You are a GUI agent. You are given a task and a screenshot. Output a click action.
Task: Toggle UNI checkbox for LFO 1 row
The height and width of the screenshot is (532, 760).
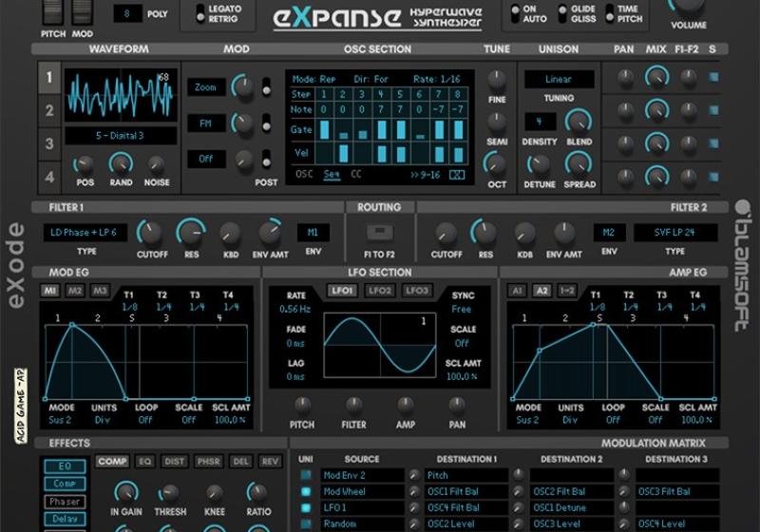[x=306, y=507]
